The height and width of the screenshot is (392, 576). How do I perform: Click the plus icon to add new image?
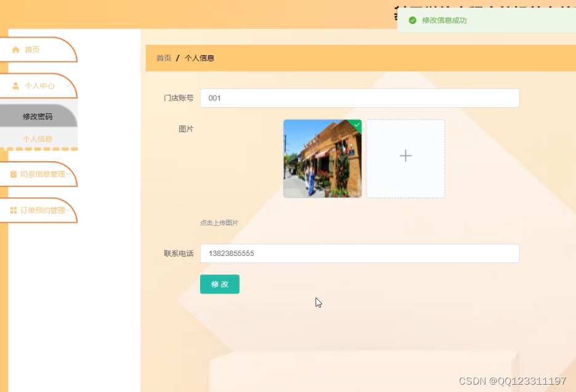tap(405, 156)
